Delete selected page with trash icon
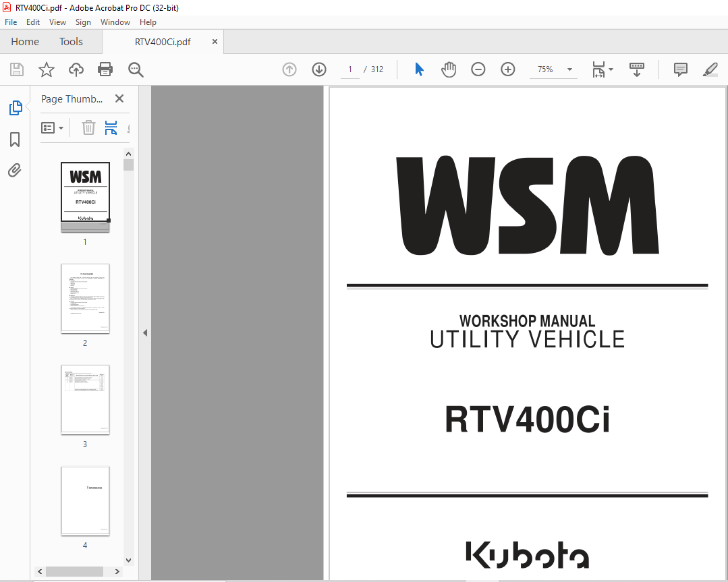 click(88, 127)
